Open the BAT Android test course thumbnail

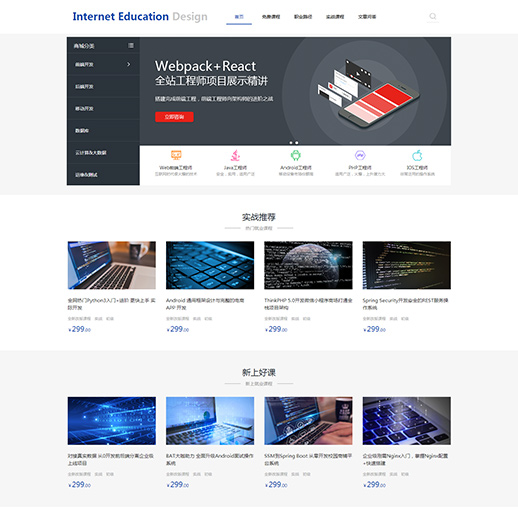tap(210, 421)
